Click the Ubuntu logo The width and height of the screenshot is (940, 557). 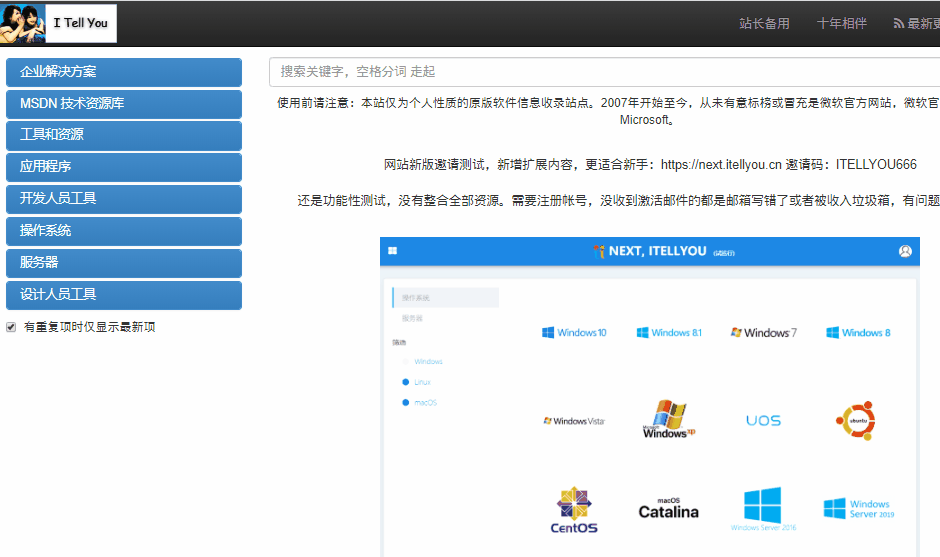point(856,421)
